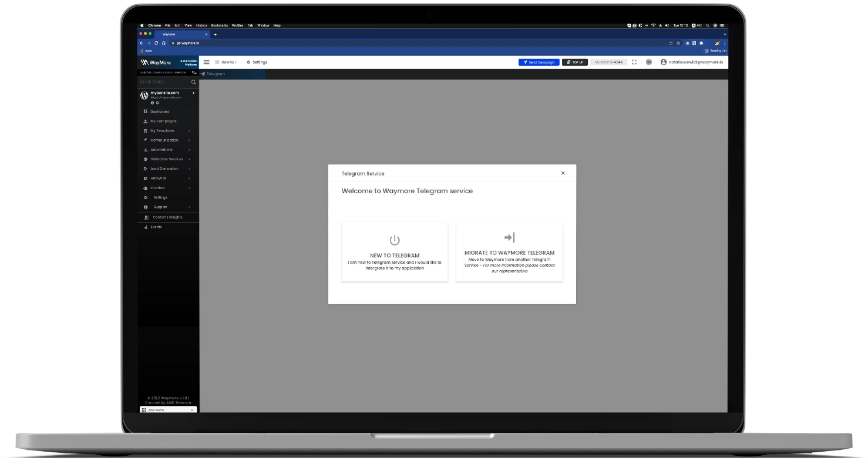The width and height of the screenshot is (868, 464).
Task: Click the WordPress logo beside mytestsite.com
Action: pyautogui.click(x=144, y=95)
